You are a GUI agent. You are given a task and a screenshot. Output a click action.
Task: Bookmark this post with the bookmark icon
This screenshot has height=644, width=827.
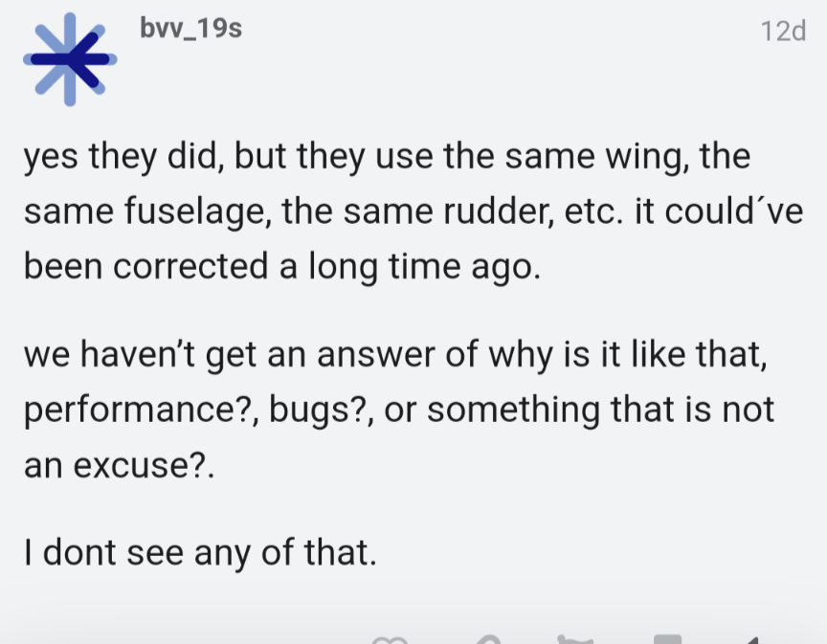667,639
